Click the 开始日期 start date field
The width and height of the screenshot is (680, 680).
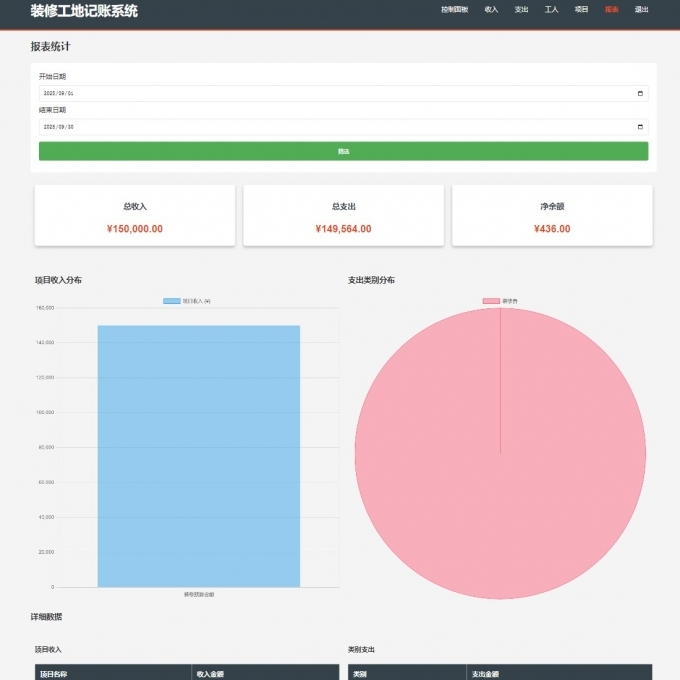click(330, 94)
